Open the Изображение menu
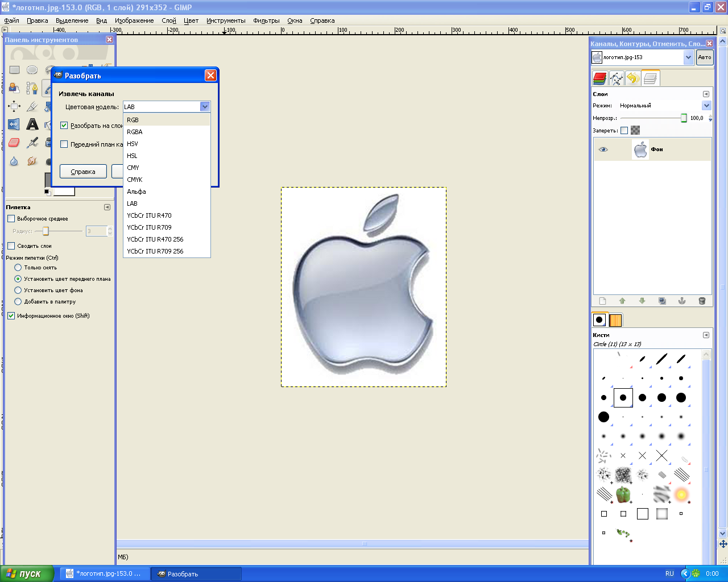The image size is (728, 582). click(134, 20)
